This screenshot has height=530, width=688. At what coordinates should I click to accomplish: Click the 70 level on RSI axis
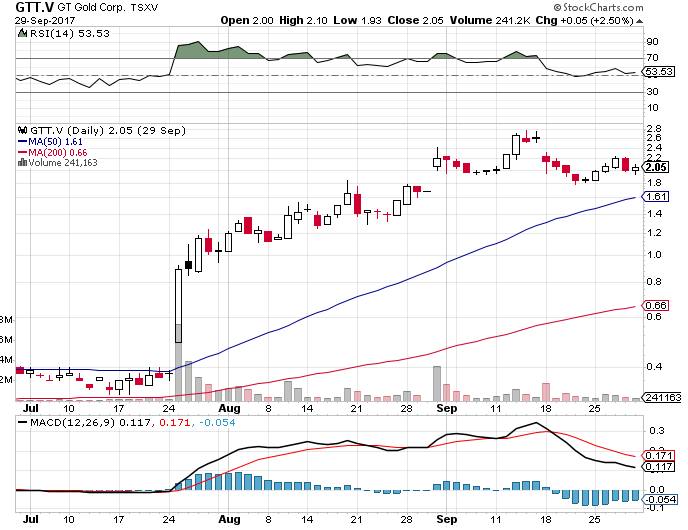(x=652, y=57)
